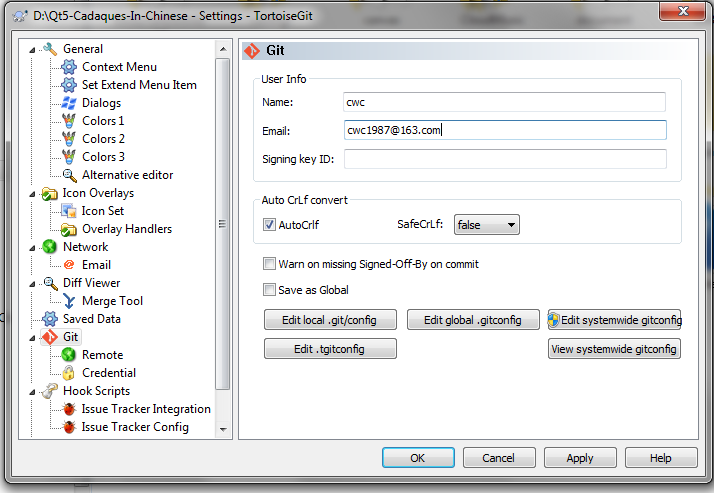Click the General wrench icon
This screenshot has width=714, height=493.
pyautogui.click(x=49, y=49)
